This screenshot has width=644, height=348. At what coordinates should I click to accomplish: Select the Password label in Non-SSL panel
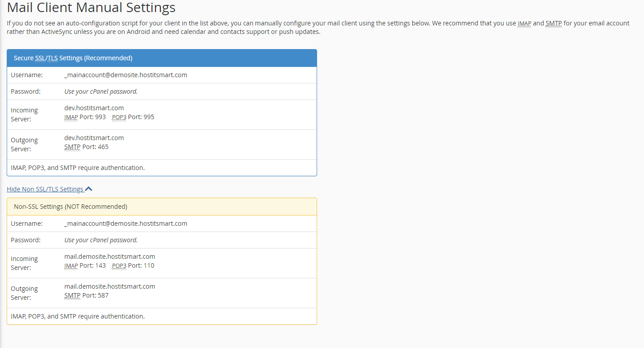(25, 240)
